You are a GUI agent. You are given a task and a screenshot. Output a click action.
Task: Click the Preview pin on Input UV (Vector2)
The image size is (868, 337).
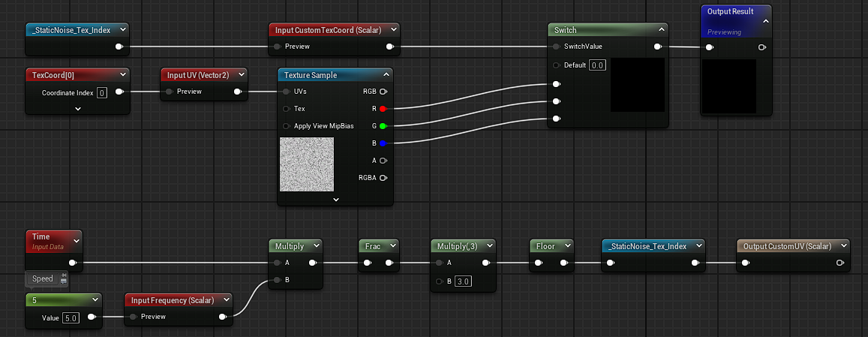(x=169, y=92)
